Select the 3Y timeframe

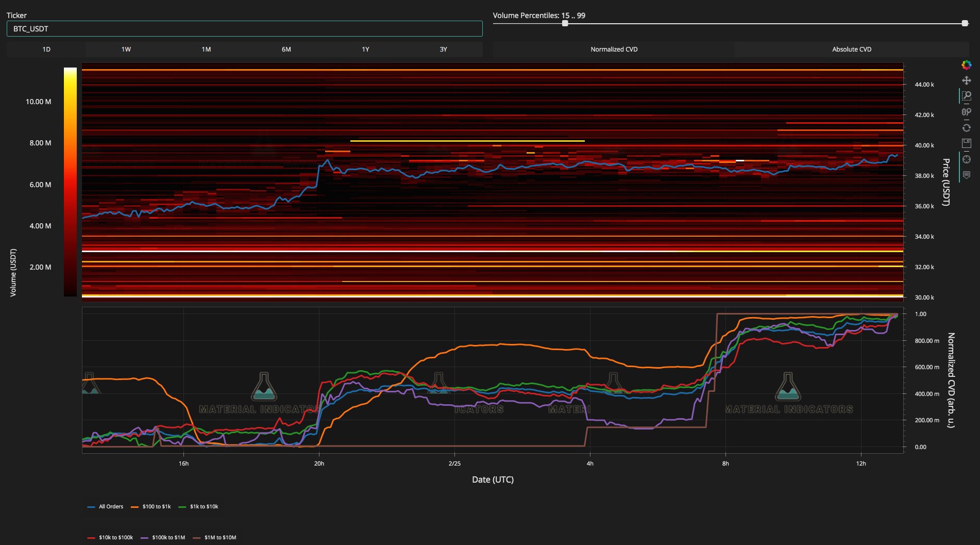coord(443,49)
